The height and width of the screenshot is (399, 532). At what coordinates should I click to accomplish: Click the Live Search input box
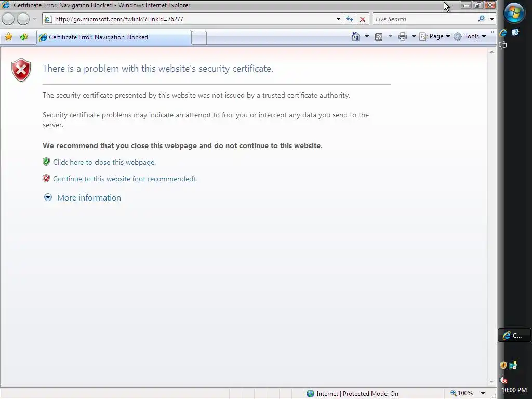click(425, 19)
